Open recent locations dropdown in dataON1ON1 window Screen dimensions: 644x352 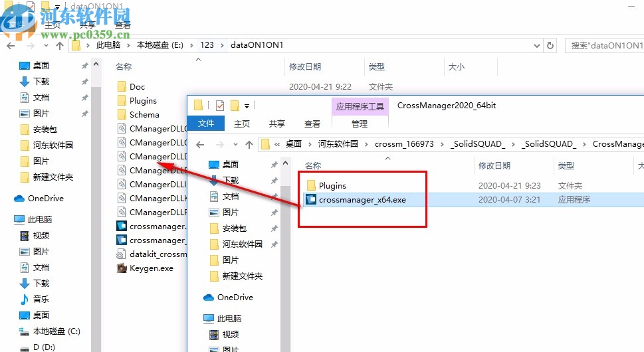[x=46, y=46]
